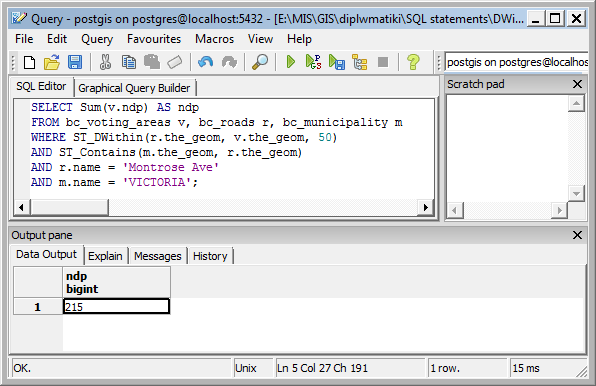Open help with question mark icon
The height and width of the screenshot is (386, 596).
(413, 62)
